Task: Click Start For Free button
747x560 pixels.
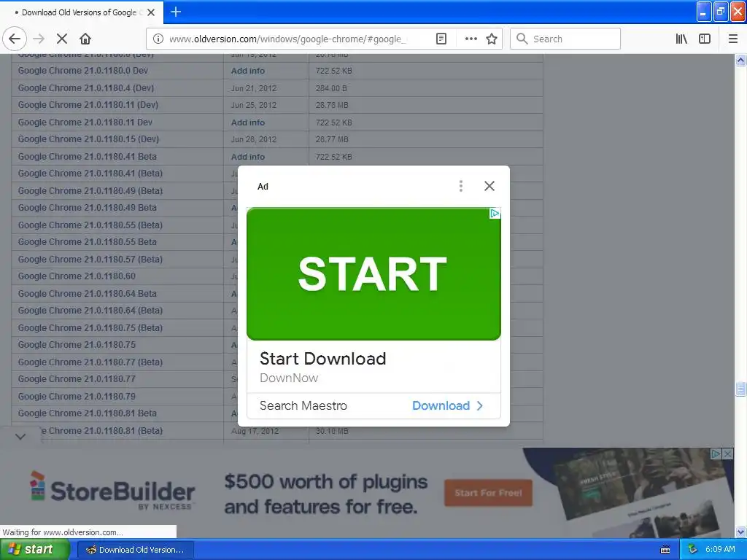Action: tap(488, 493)
